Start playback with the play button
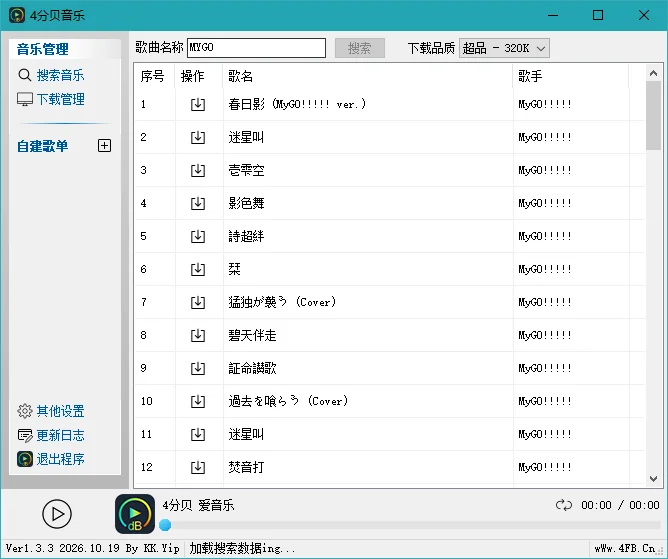The height and width of the screenshot is (559, 668). click(x=57, y=514)
